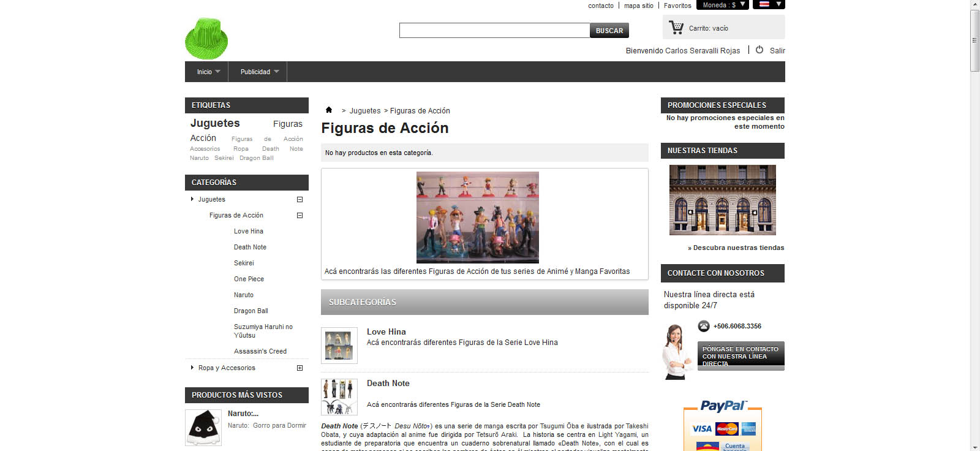
Task: Open the flag language selector
Action: click(769, 4)
